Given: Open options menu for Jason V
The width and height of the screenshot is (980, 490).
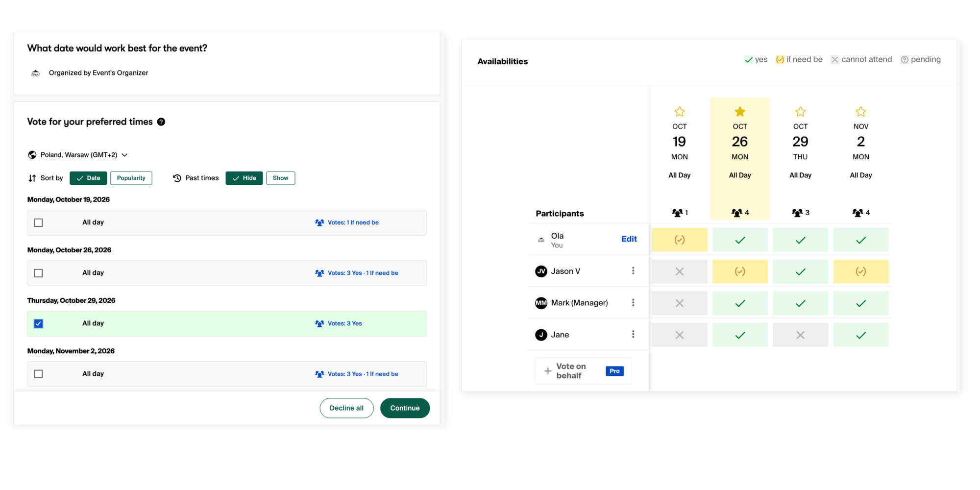Looking at the screenshot, I should click(633, 271).
